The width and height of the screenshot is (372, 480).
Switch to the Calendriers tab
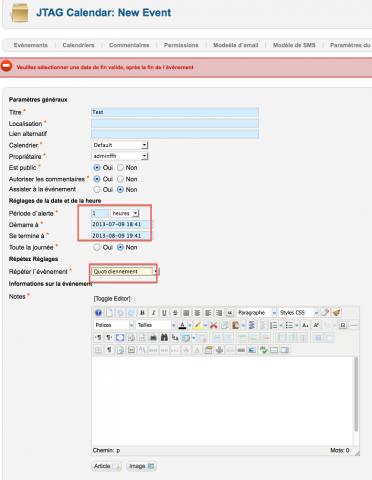point(78,45)
